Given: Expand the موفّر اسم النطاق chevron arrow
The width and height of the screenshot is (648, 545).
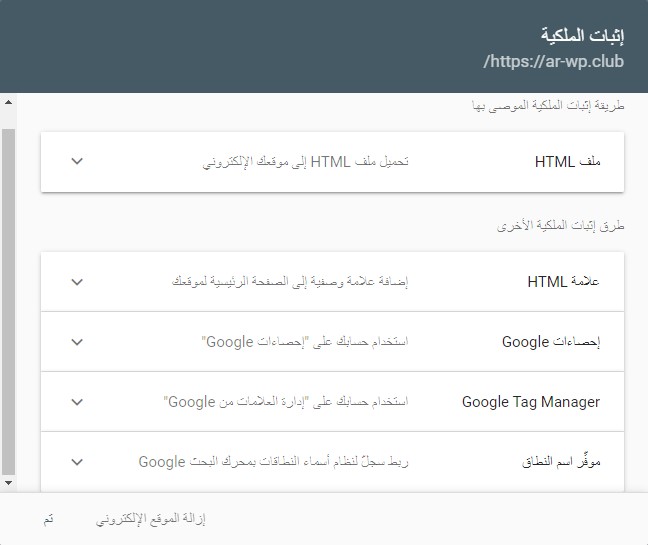Looking at the screenshot, I should 78,462.
